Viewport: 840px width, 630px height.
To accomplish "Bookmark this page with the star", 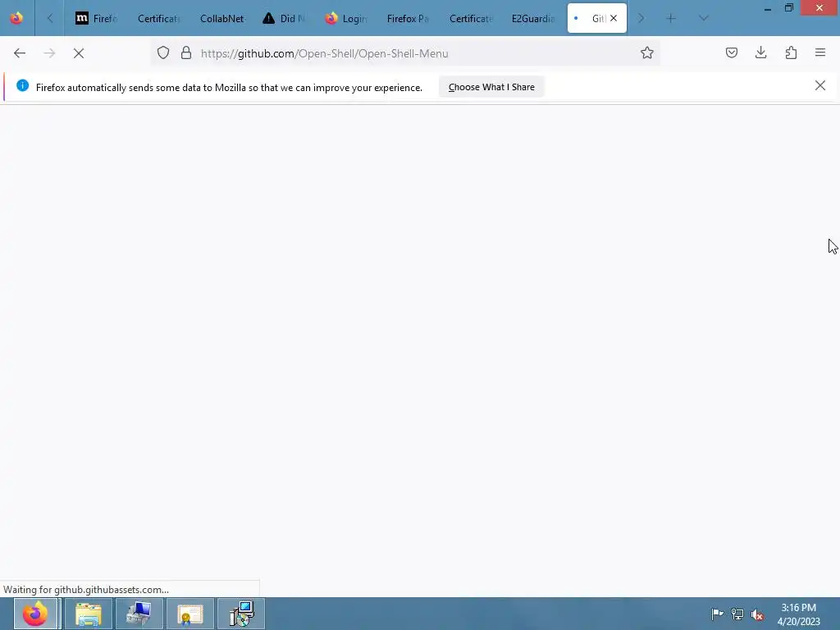I will (647, 53).
